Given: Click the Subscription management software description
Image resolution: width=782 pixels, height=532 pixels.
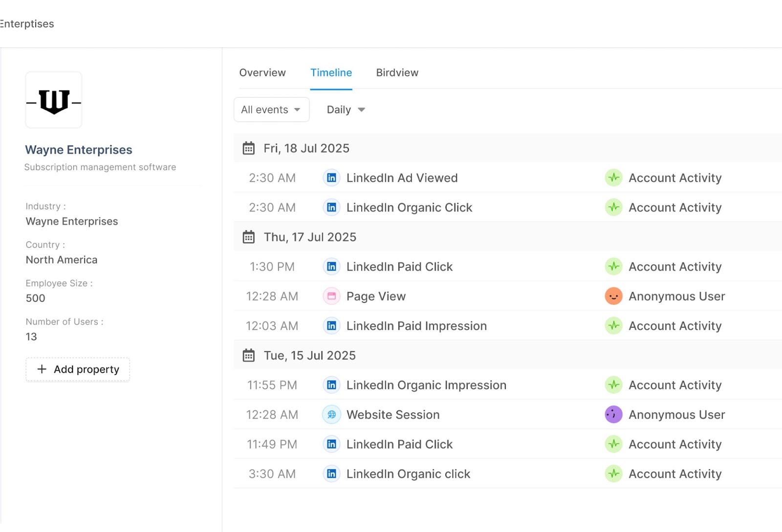Looking at the screenshot, I should 100,167.
